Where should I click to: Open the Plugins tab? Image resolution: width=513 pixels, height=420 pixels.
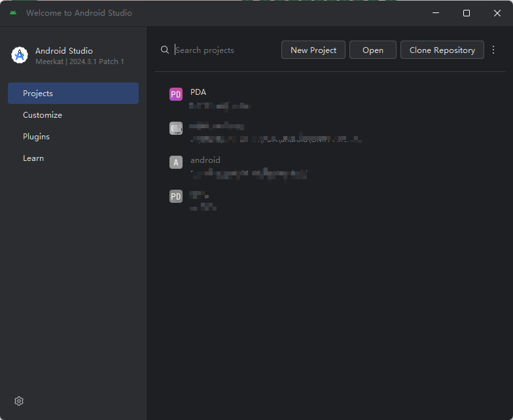click(x=73, y=136)
